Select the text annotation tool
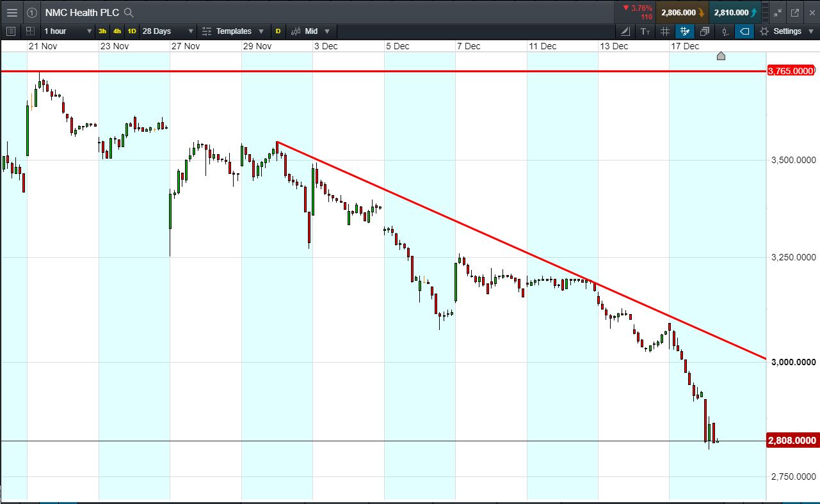This screenshot has width=820, height=504. click(645, 31)
